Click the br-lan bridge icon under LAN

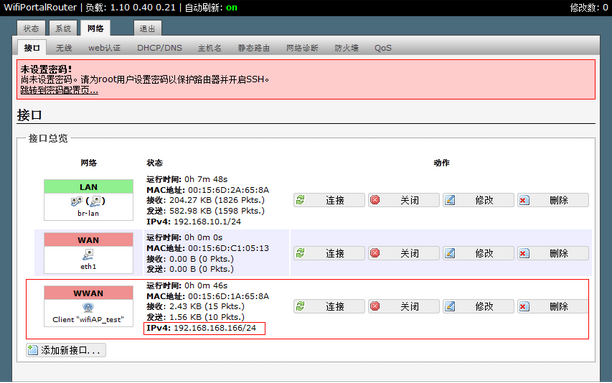(x=88, y=201)
